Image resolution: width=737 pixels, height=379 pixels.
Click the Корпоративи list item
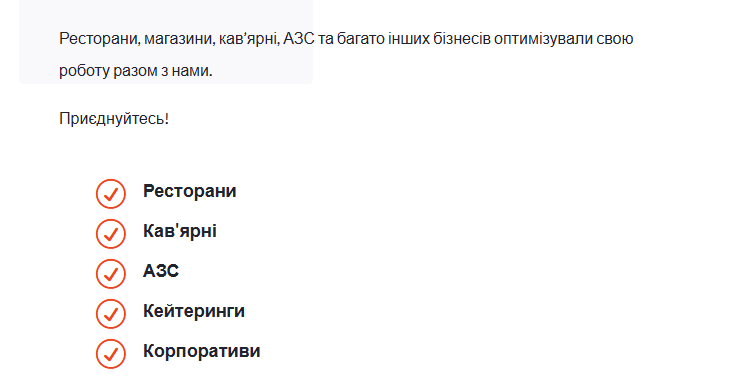point(202,351)
